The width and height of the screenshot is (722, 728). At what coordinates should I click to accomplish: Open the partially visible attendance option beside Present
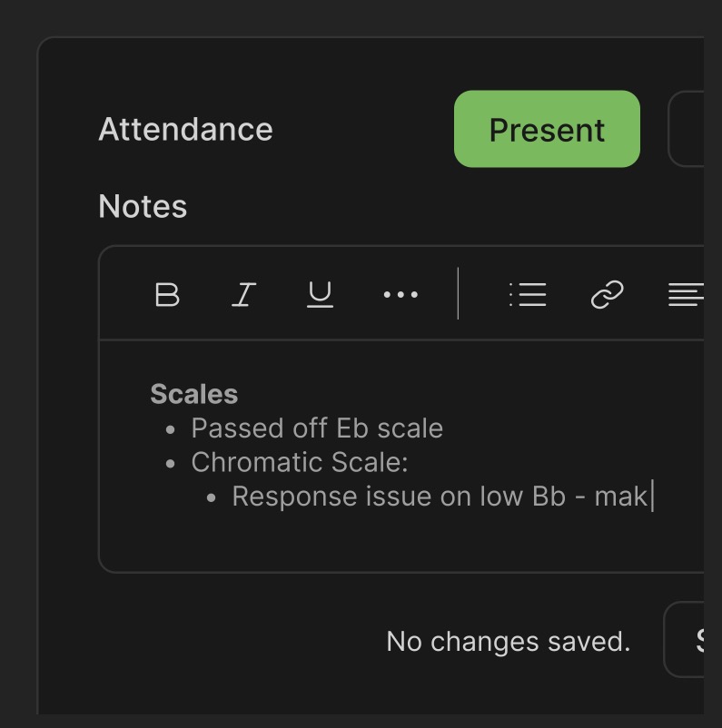[x=697, y=129]
